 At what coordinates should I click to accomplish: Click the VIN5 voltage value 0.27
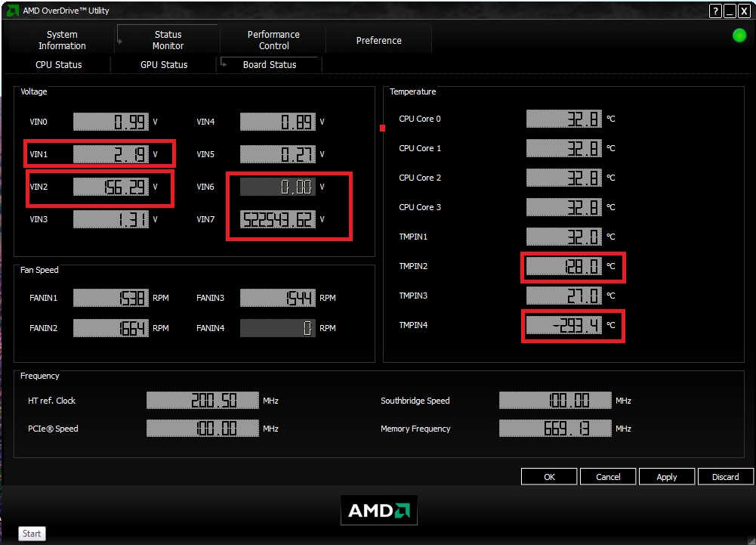click(x=278, y=154)
